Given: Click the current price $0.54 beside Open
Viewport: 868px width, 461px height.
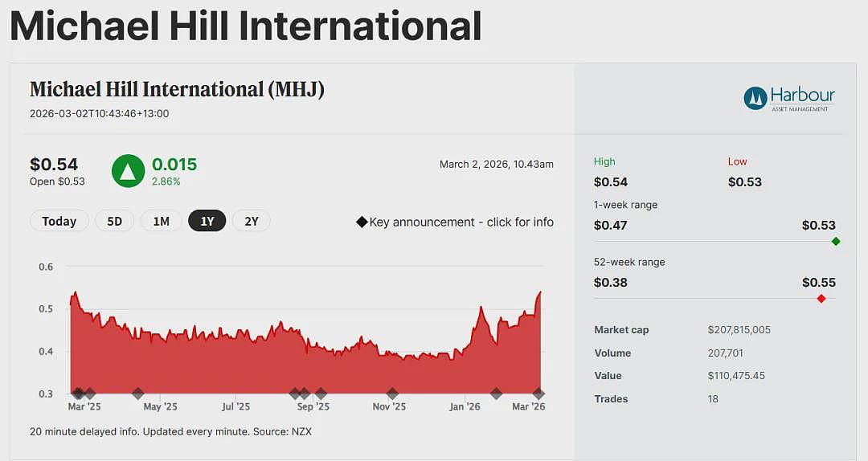Looking at the screenshot, I should 54,165.
